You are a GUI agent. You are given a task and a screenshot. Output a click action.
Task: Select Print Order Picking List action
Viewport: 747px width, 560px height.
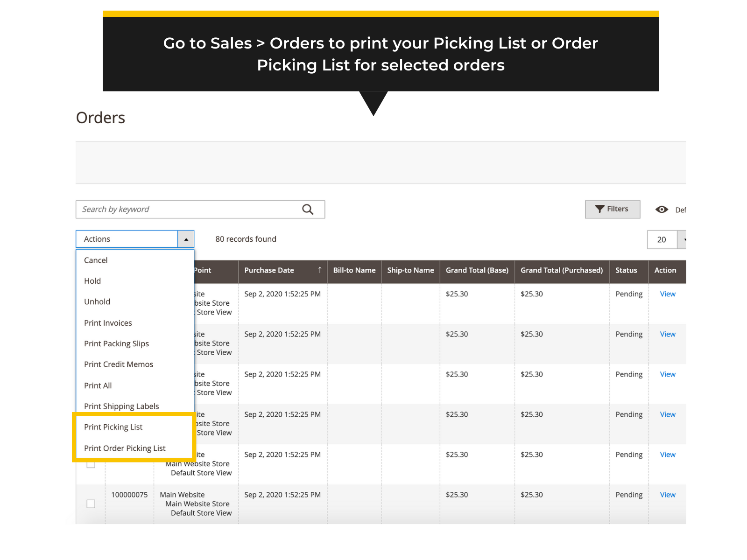[124, 448]
